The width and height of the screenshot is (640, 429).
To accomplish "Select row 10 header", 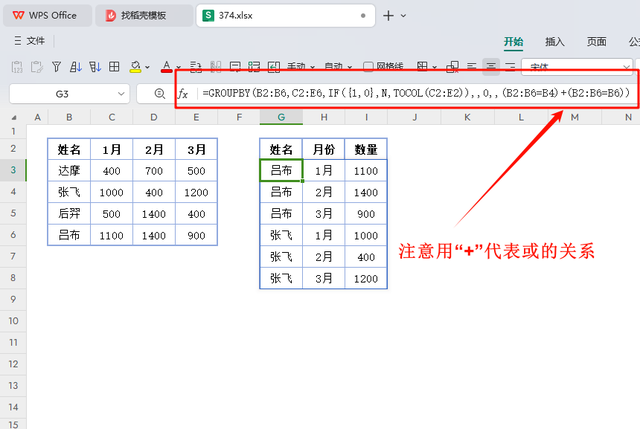I will (x=13, y=321).
